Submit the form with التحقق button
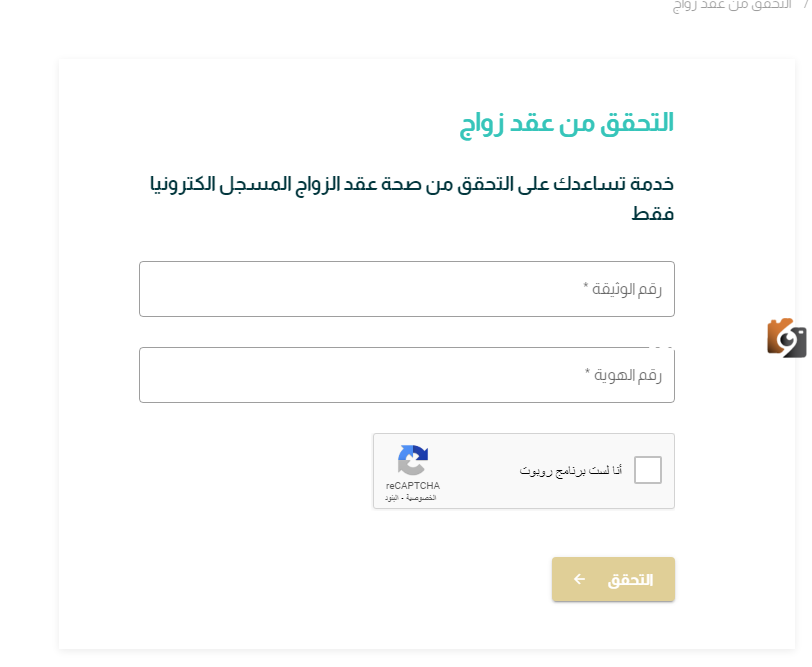812x667 pixels. (613, 579)
